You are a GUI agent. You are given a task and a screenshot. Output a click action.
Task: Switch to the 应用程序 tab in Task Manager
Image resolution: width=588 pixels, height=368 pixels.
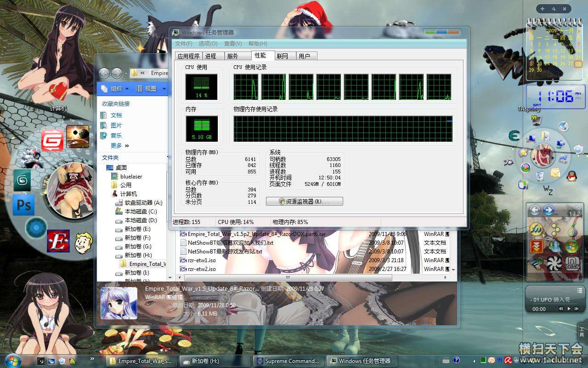[189, 56]
